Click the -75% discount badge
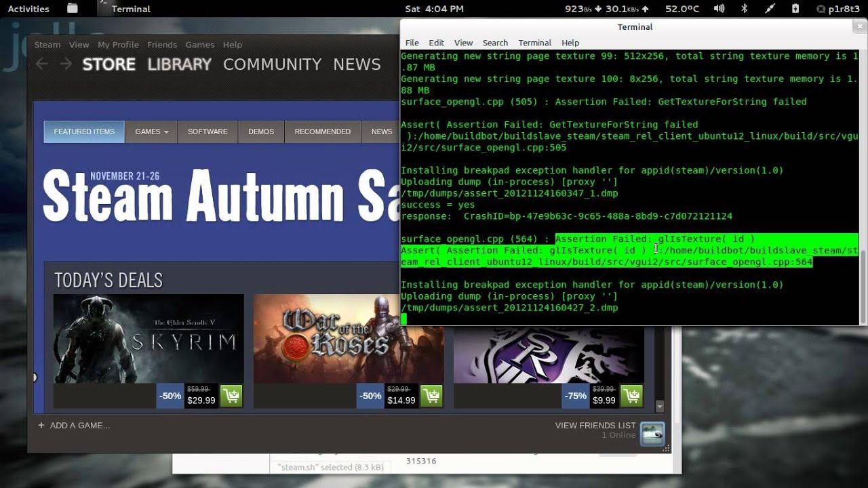868x488 pixels. 575,396
